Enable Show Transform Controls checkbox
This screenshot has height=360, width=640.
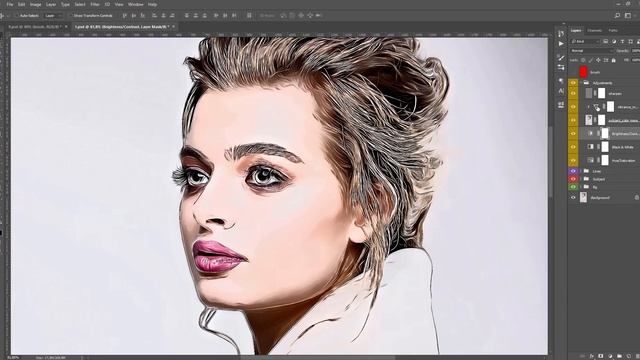coord(71,16)
